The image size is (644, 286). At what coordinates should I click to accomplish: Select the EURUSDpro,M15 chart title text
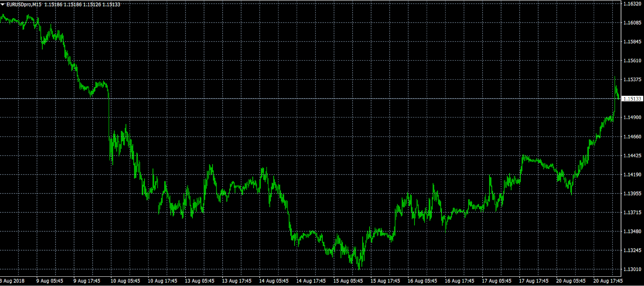tap(24, 4)
